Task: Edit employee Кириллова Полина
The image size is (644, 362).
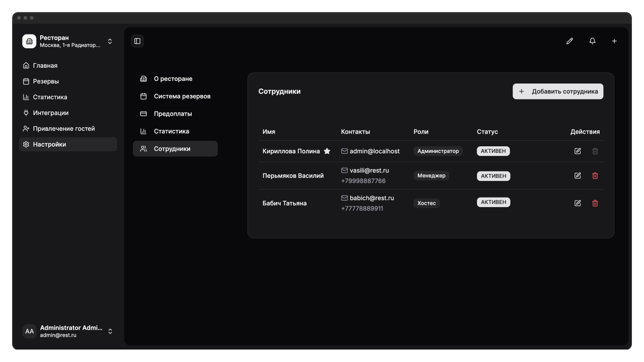Action: (578, 151)
